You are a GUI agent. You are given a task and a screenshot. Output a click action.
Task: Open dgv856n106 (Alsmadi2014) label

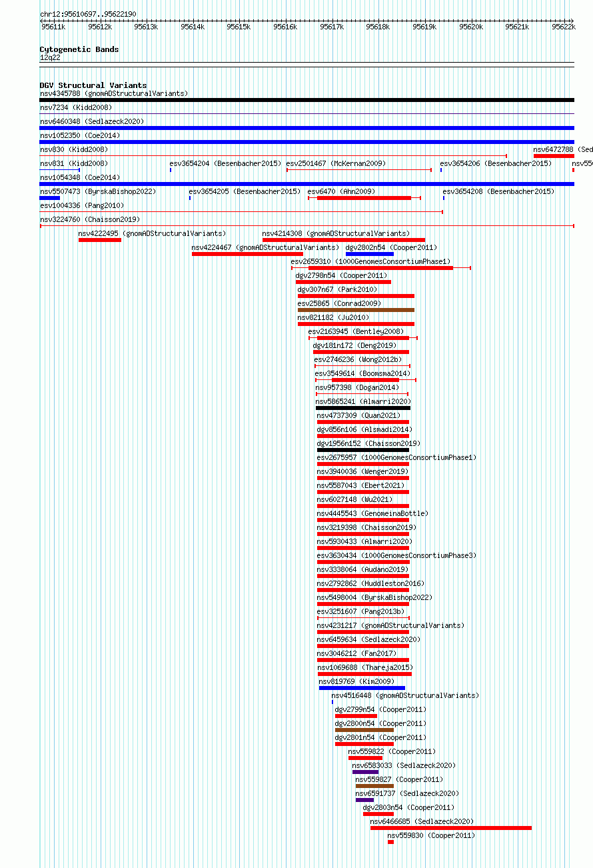coord(365,429)
